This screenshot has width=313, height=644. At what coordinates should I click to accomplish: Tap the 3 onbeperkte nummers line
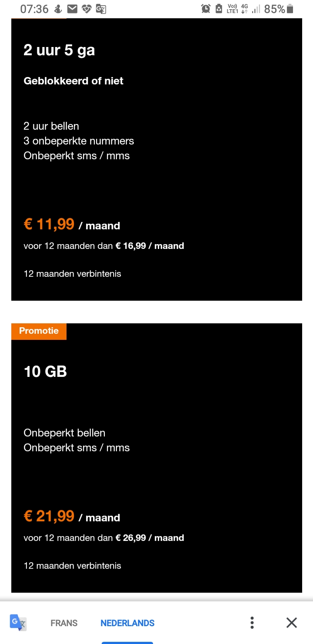(79, 141)
